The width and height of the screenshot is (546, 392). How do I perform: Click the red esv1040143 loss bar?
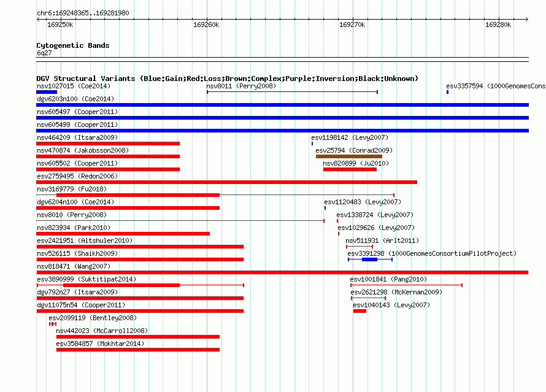click(360, 311)
